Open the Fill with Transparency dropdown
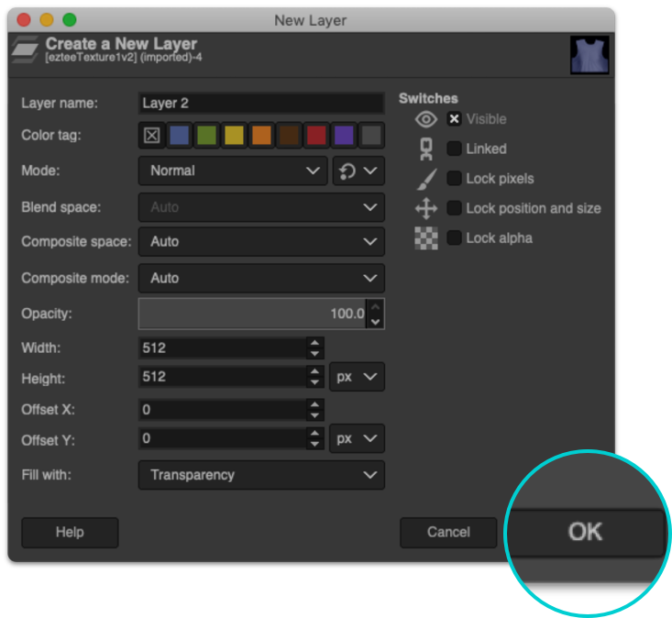The image size is (672, 618). click(x=261, y=475)
